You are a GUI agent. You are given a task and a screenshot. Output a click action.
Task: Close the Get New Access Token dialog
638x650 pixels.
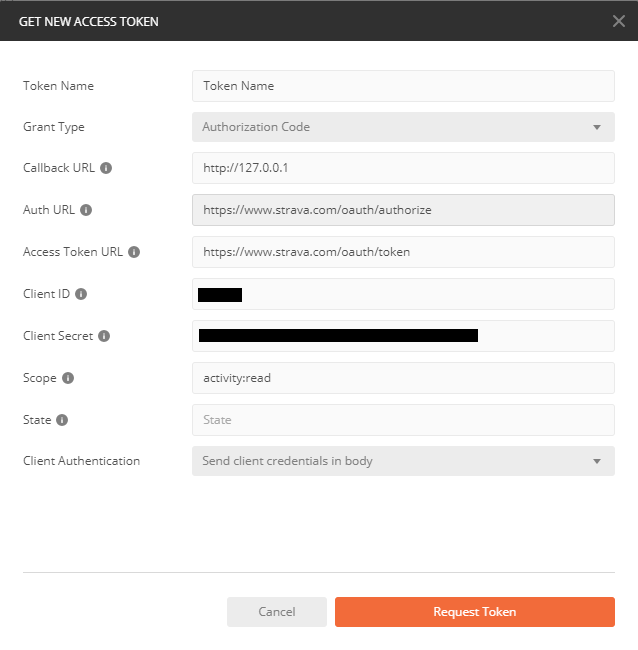pos(619,21)
